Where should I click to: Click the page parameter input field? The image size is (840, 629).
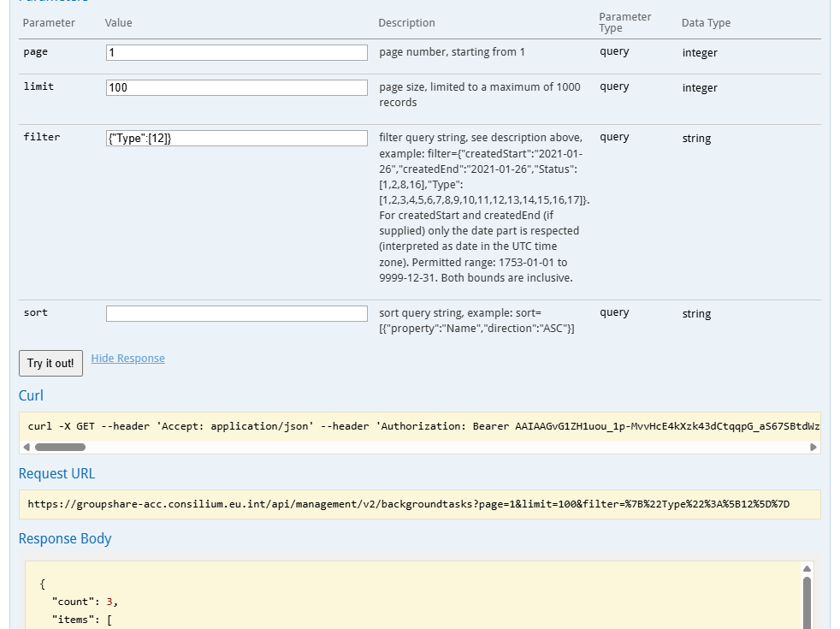235,52
